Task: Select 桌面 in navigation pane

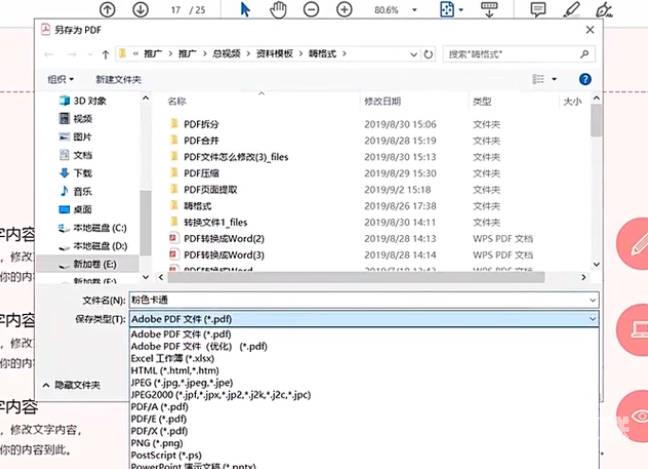Action: (76, 210)
